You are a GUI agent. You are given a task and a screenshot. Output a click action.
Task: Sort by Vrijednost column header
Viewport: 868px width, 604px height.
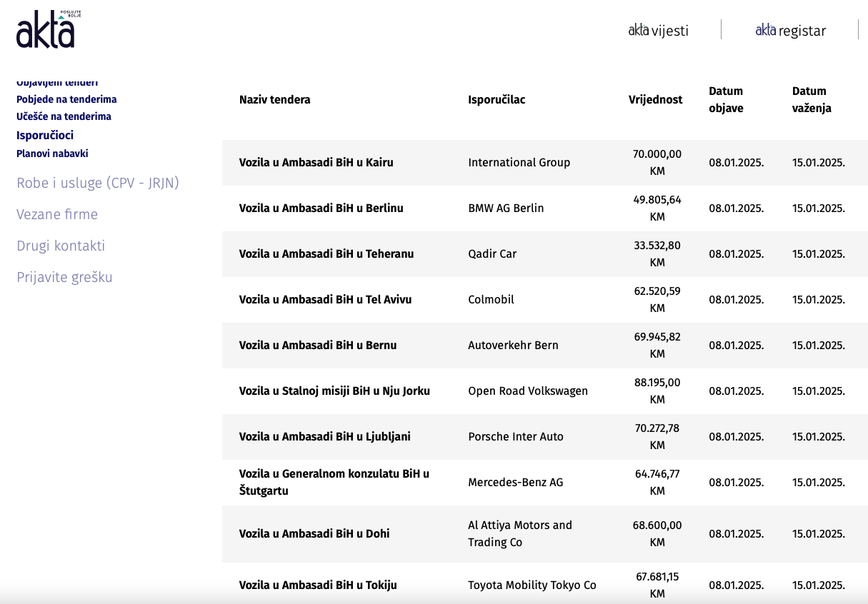[x=655, y=99]
